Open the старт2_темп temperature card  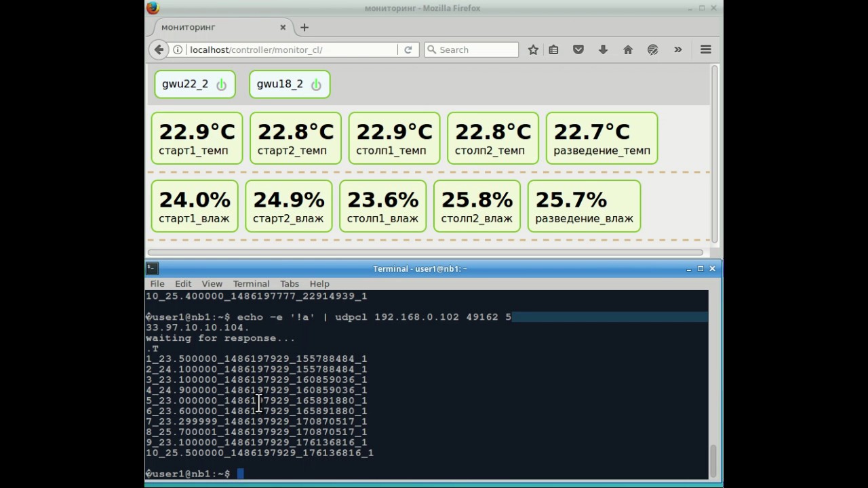(296, 138)
